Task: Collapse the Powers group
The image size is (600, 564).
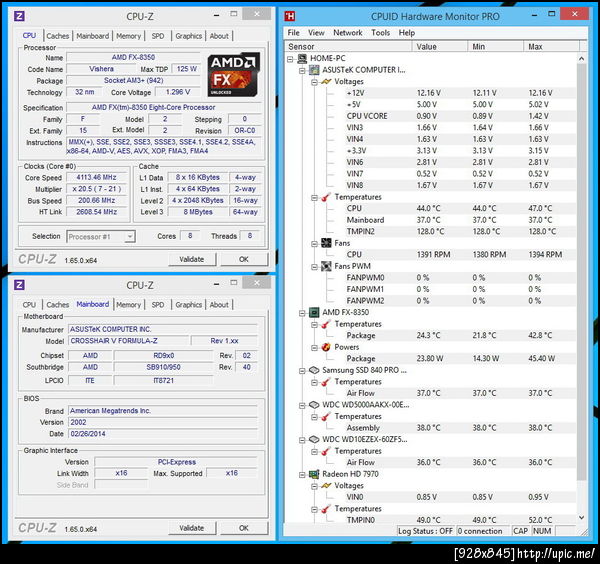Action: 314,347
